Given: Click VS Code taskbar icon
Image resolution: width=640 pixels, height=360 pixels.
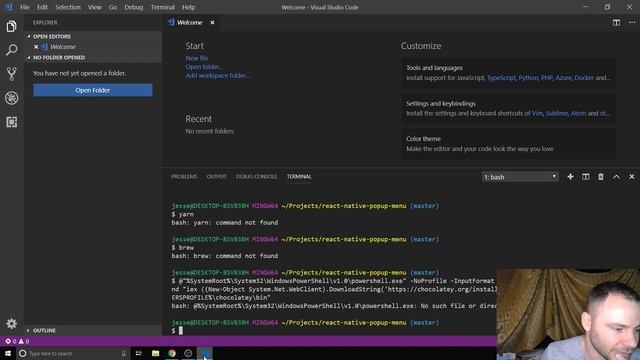Looking at the screenshot, I should [204, 353].
